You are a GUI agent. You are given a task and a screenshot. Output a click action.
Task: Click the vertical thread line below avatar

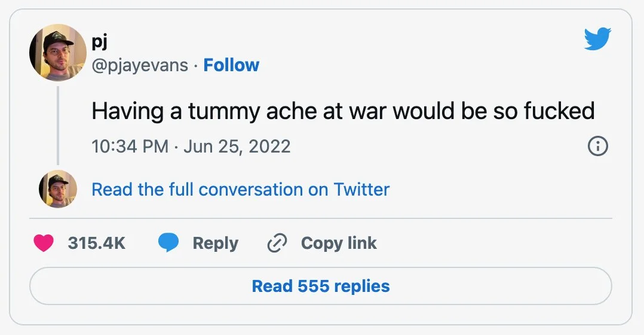click(x=58, y=124)
